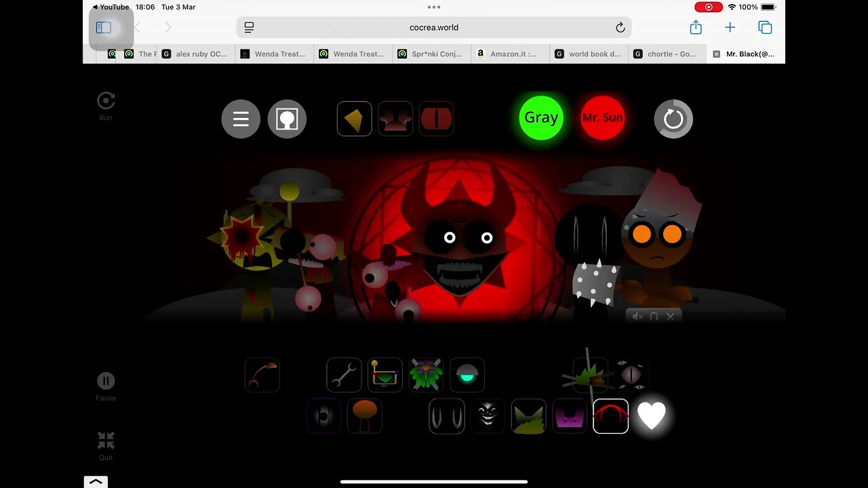Go forward with the Safari arrow
Screen dimensions: 868x488
(167, 27)
